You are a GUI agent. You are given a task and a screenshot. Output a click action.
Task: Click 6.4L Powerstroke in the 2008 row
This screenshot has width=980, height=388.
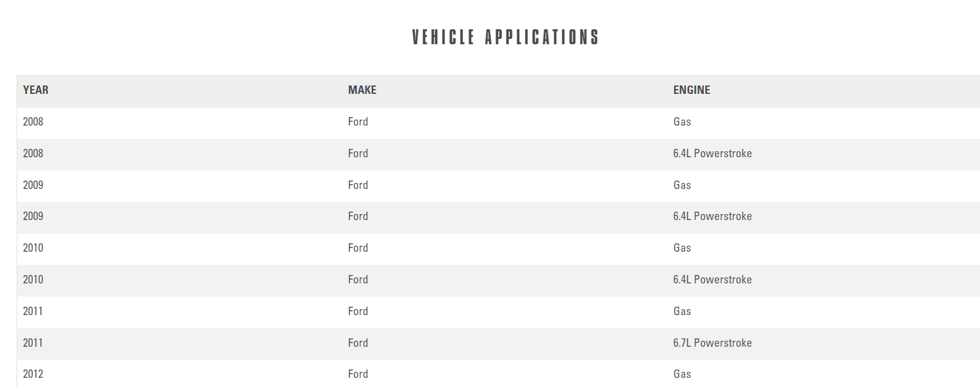click(712, 154)
